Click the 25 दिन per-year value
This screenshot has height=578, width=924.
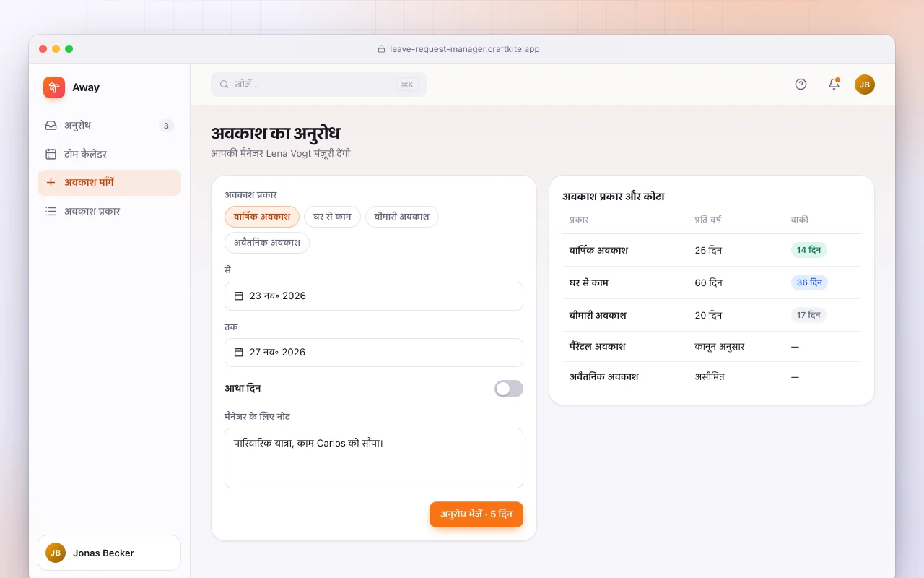point(709,251)
